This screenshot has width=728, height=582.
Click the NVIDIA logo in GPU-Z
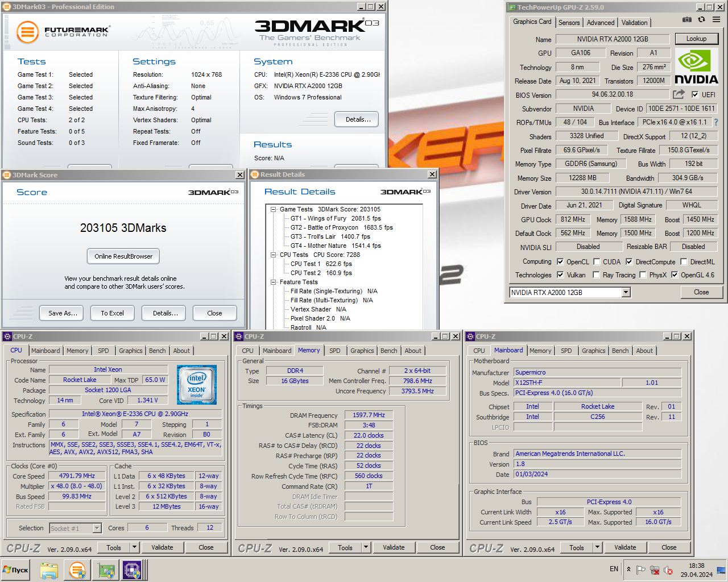click(696, 67)
